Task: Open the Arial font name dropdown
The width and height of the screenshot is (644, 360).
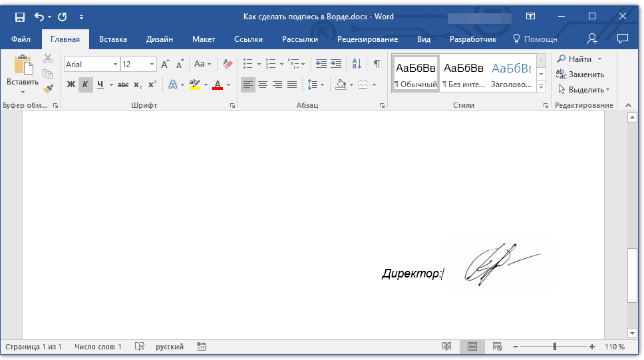Action: tap(115, 65)
